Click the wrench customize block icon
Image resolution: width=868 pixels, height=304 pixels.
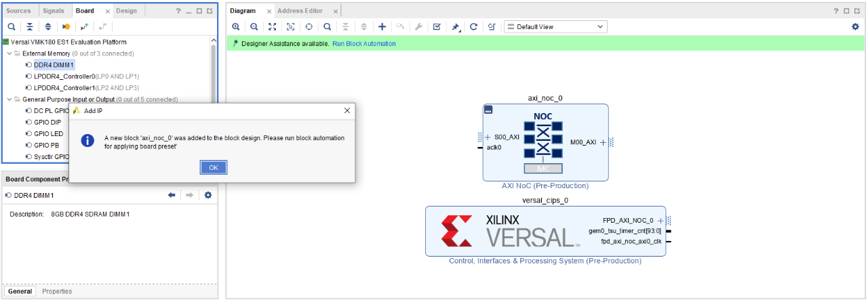418,26
